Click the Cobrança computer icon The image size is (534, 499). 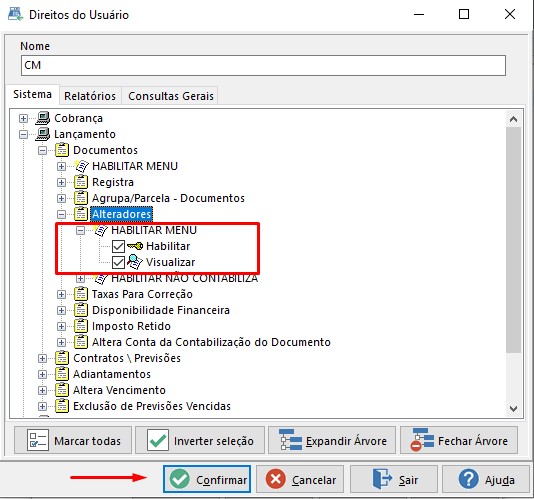click(43, 118)
